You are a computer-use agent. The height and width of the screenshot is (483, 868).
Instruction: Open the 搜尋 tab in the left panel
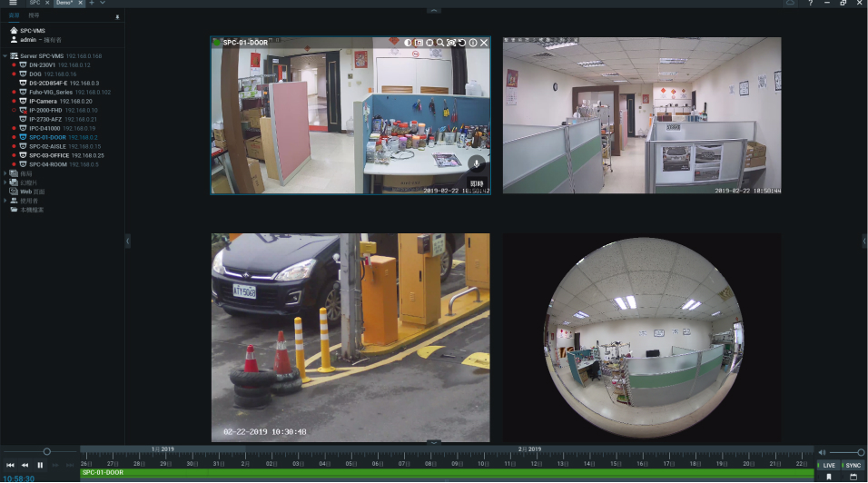tap(34, 15)
